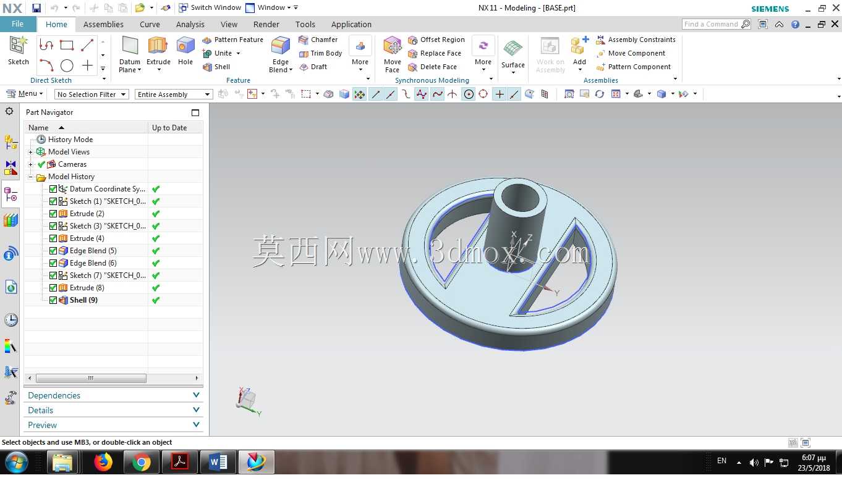The width and height of the screenshot is (842, 504).
Task: Choose the Delete Face command
Action: pos(432,67)
